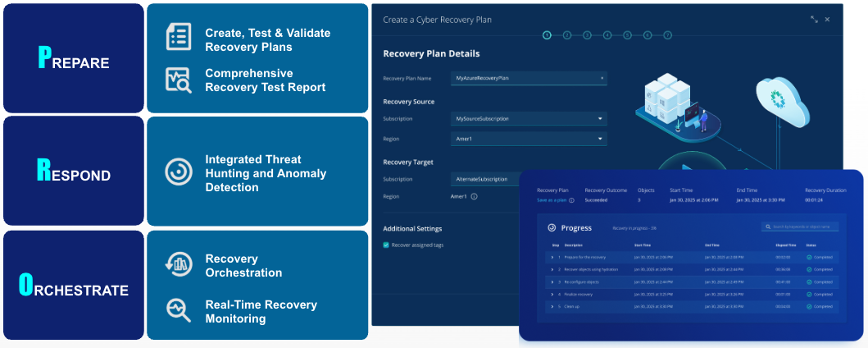Viewport: 868px width, 348px height.
Task: Go to wizard step 2
Action: [567, 35]
